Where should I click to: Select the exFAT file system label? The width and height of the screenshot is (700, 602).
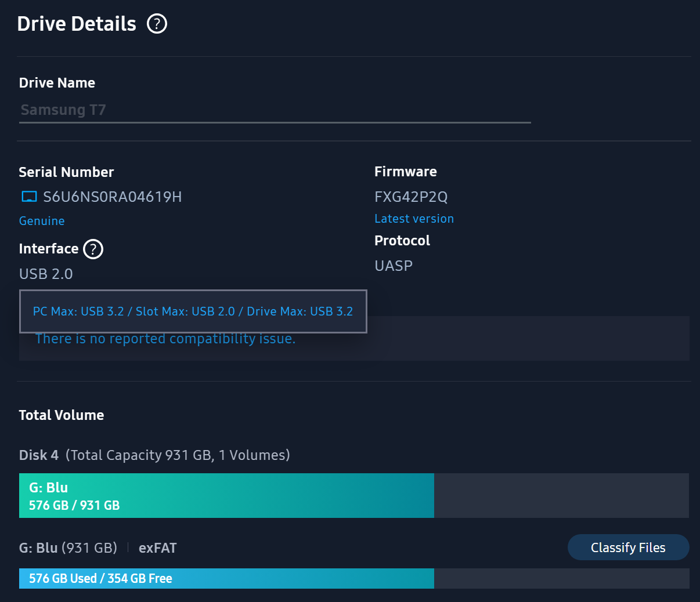coord(157,547)
